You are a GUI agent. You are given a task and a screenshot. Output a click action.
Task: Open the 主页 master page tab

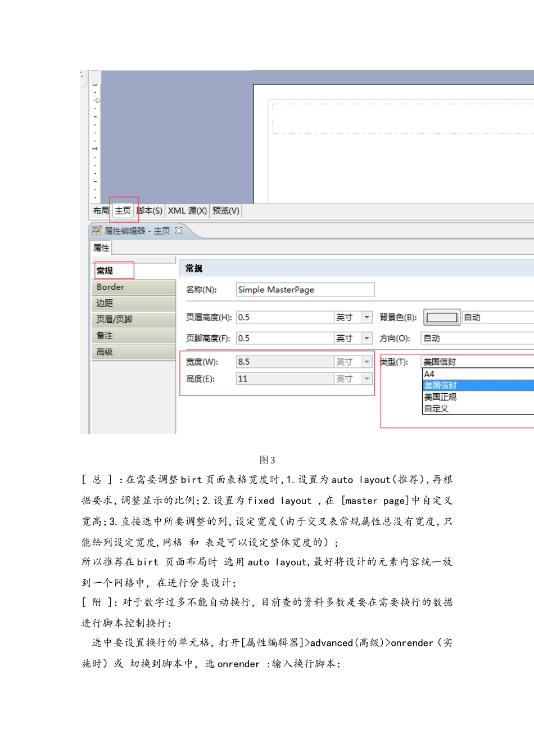123,211
